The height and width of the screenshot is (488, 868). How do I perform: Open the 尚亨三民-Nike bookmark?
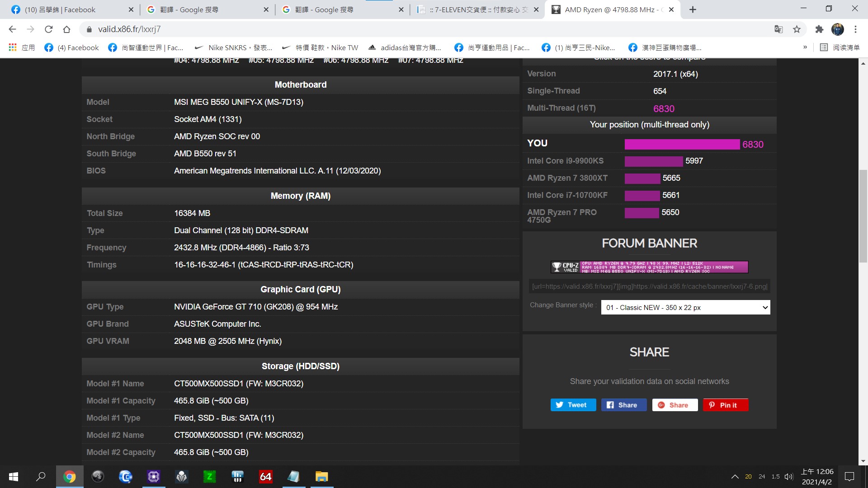[x=578, y=47]
